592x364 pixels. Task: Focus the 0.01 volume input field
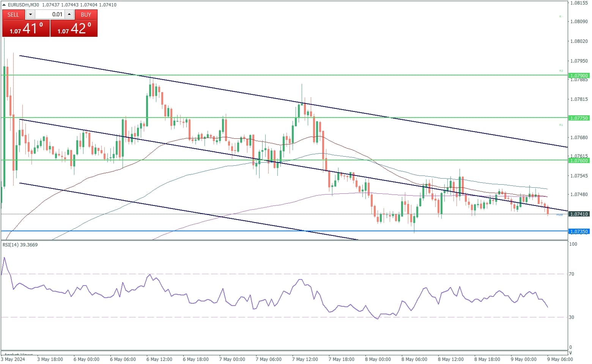tap(50, 14)
